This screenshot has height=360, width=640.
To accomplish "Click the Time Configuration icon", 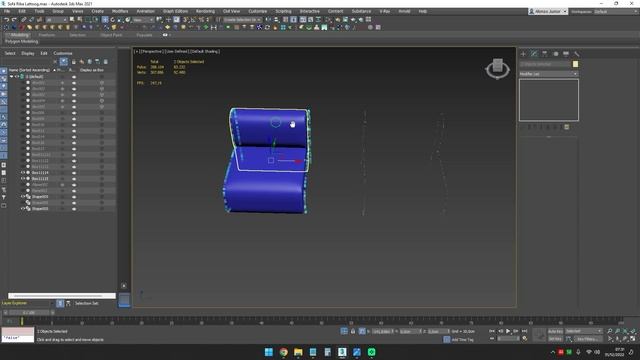I will pos(524,338).
